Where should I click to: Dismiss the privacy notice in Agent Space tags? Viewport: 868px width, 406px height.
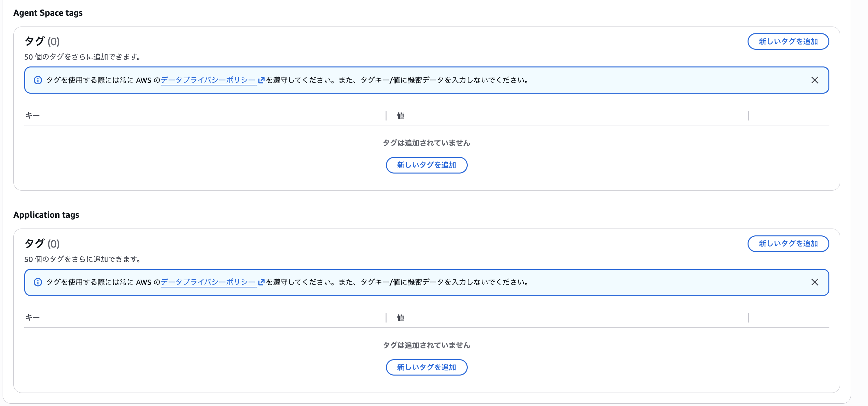point(815,80)
